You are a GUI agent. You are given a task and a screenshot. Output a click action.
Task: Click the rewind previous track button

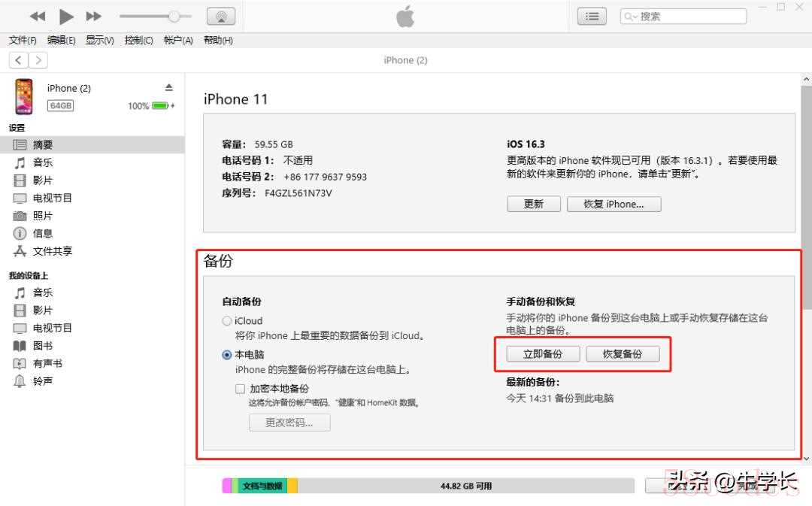click(x=38, y=17)
